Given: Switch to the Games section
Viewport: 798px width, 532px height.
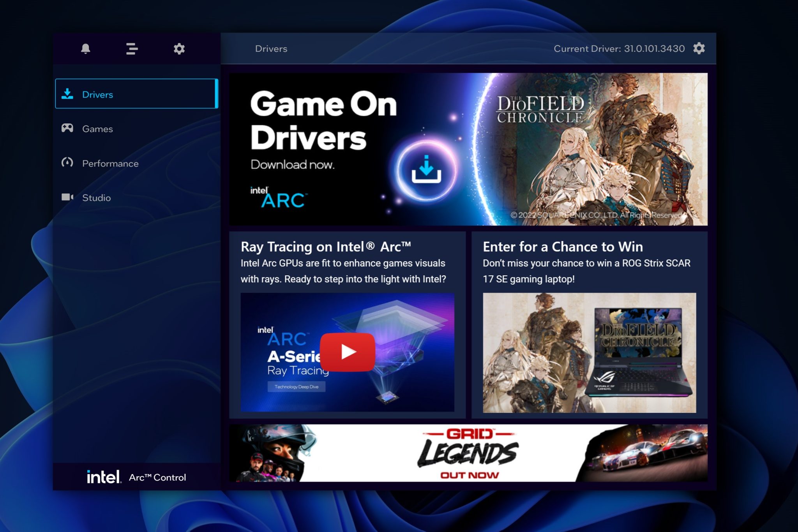Looking at the screenshot, I should pos(98,129).
